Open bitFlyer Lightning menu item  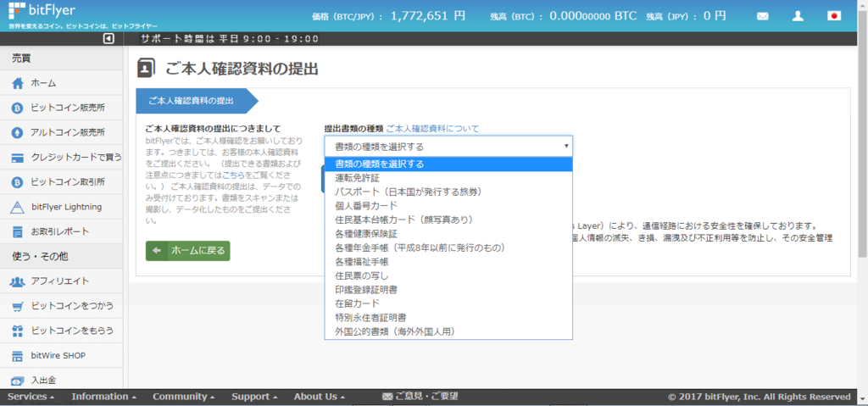click(x=61, y=207)
